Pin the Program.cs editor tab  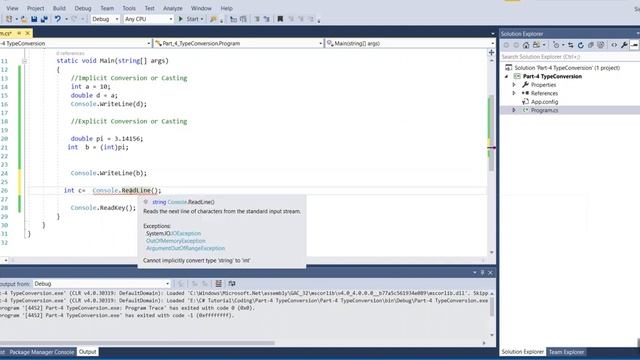[x=19, y=33]
